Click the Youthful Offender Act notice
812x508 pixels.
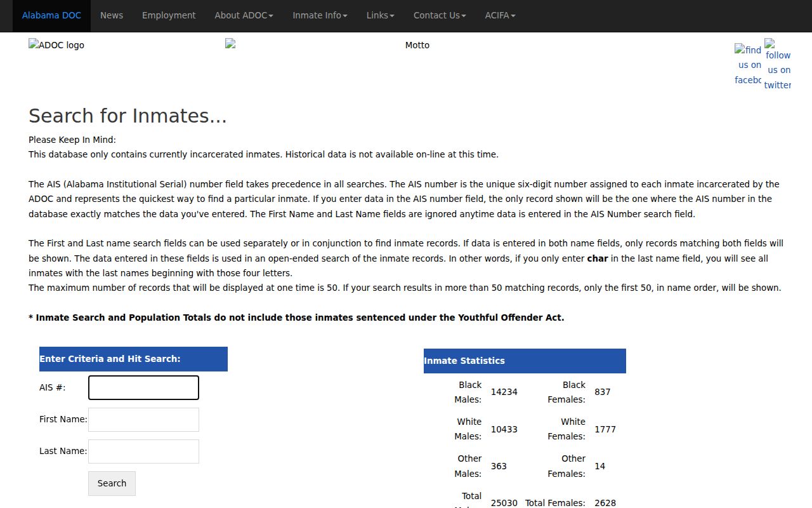(296, 317)
